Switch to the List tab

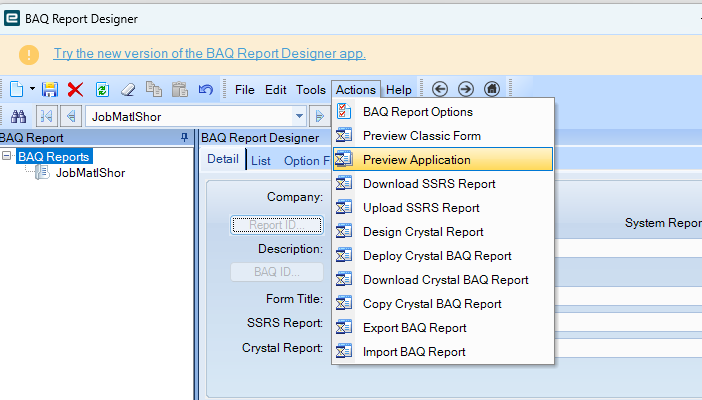click(261, 160)
